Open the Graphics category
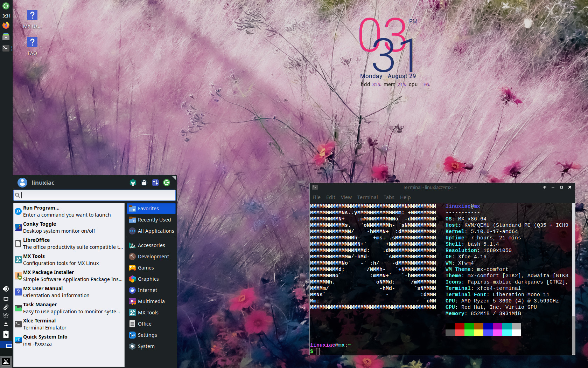The height and width of the screenshot is (368, 588). 151,279
